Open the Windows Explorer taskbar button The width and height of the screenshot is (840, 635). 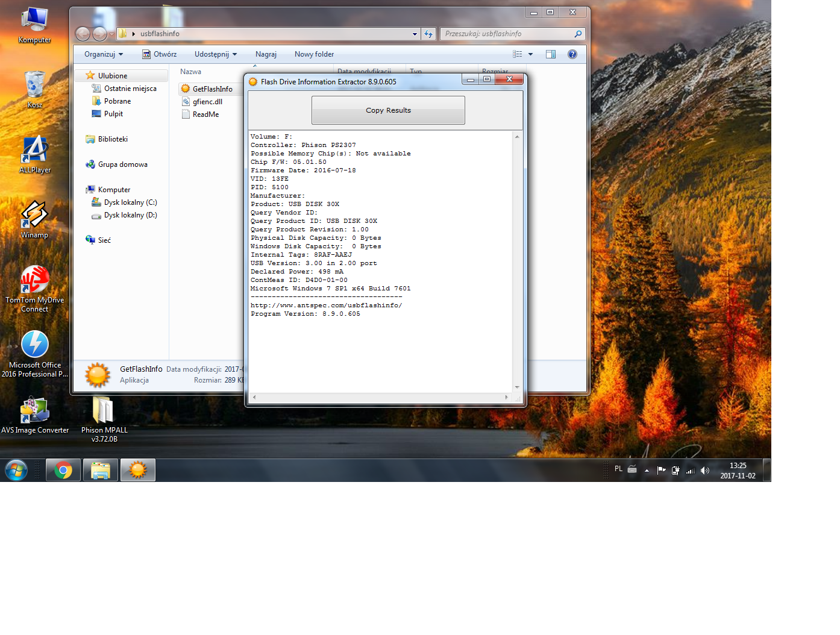[101, 470]
